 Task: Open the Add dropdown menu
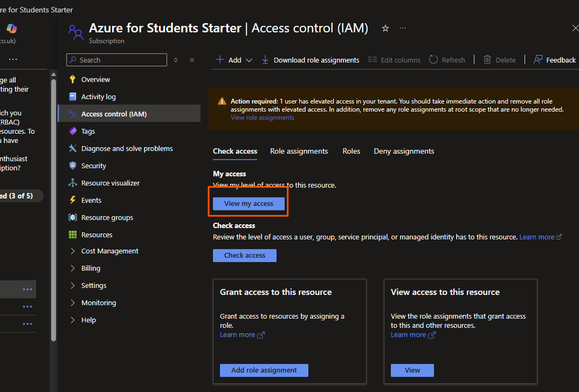pyautogui.click(x=234, y=60)
